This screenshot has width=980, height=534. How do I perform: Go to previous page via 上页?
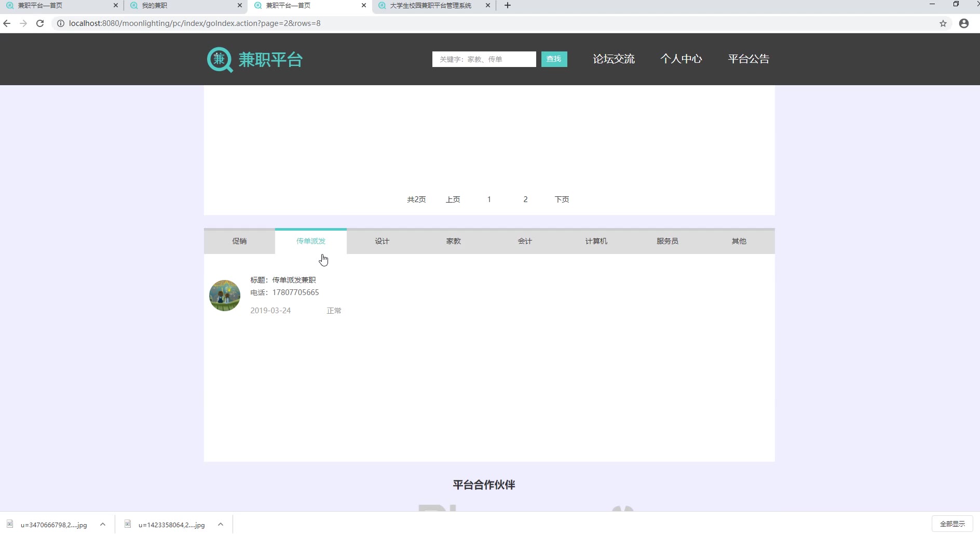tap(453, 199)
